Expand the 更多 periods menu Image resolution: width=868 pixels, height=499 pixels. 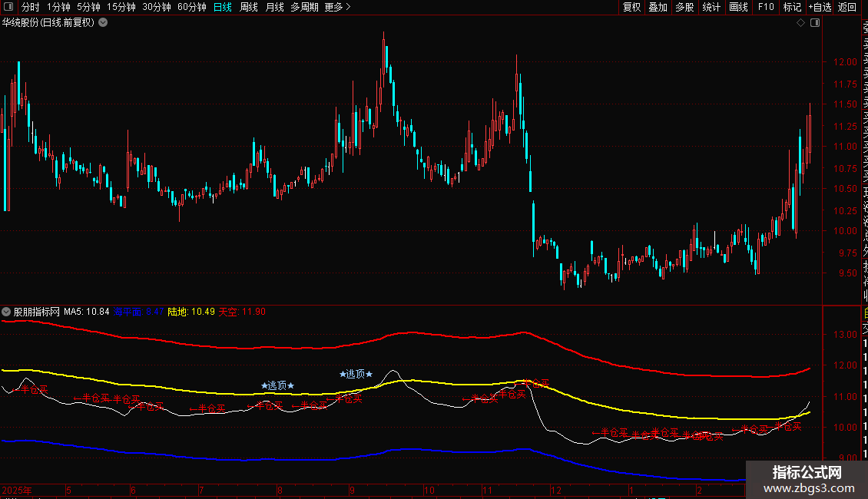[x=338, y=7]
